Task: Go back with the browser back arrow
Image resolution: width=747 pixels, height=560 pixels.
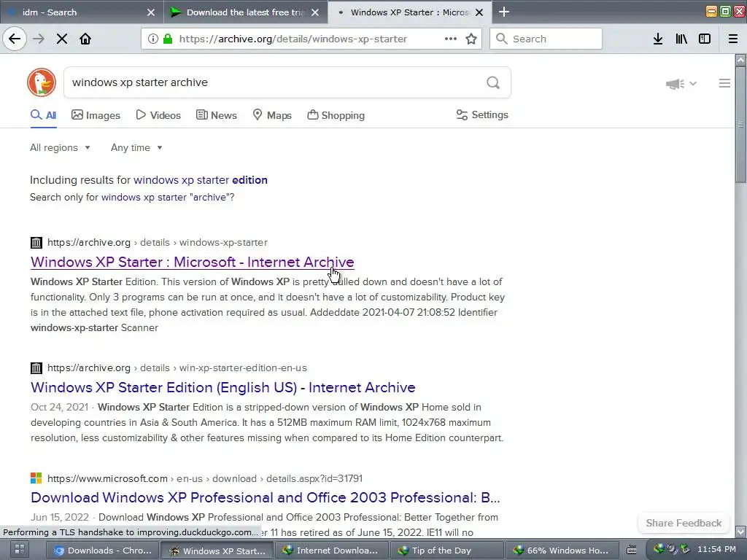Action: 15,39
